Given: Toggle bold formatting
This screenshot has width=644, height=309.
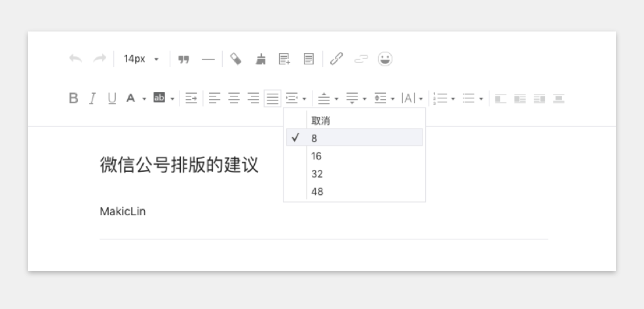Looking at the screenshot, I should pos(73,98).
